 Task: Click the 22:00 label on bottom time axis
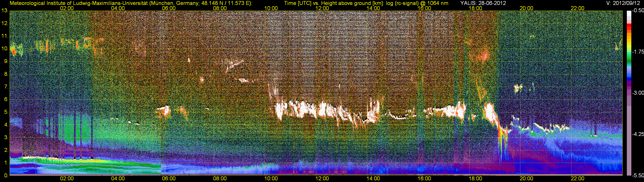coord(577,179)
